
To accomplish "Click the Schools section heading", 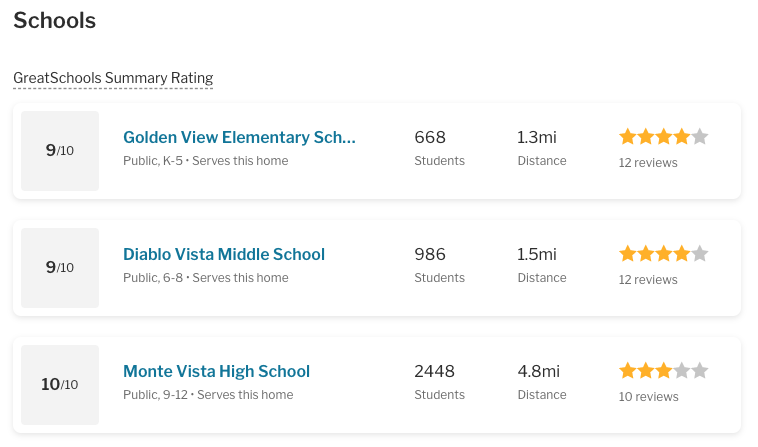I will [55, 21].
